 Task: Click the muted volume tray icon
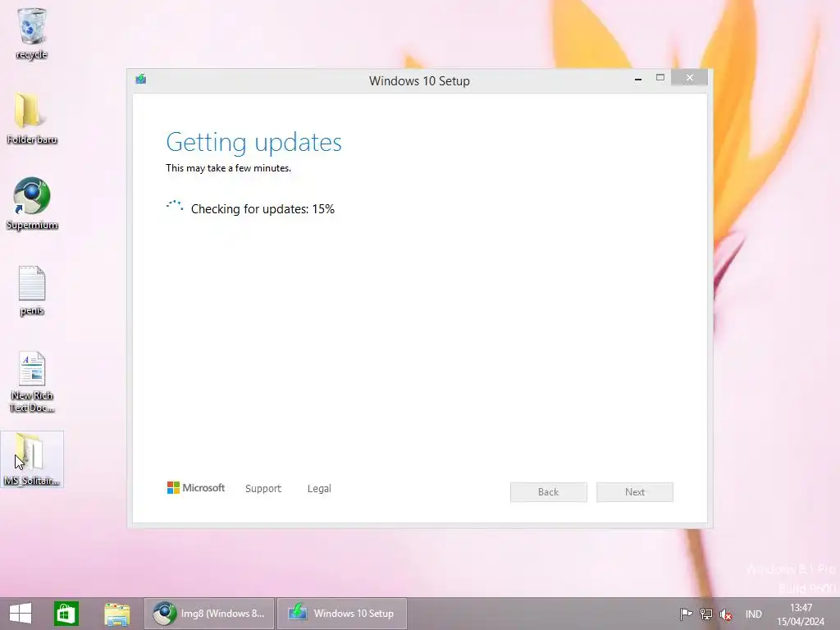(726, 614)
